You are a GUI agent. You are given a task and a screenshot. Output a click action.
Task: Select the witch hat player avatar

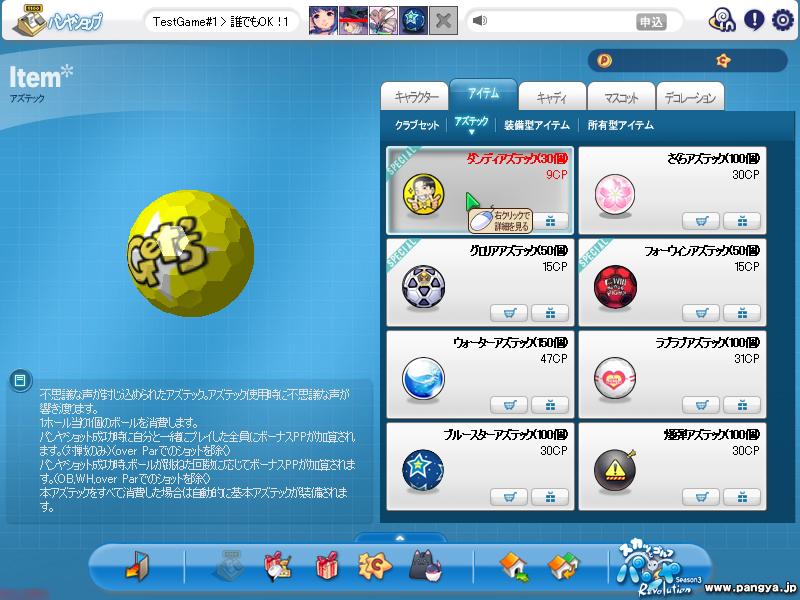click(x=354, y=20)
